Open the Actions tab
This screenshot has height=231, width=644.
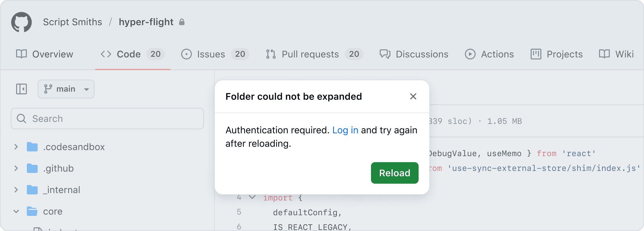pos(489,54)
